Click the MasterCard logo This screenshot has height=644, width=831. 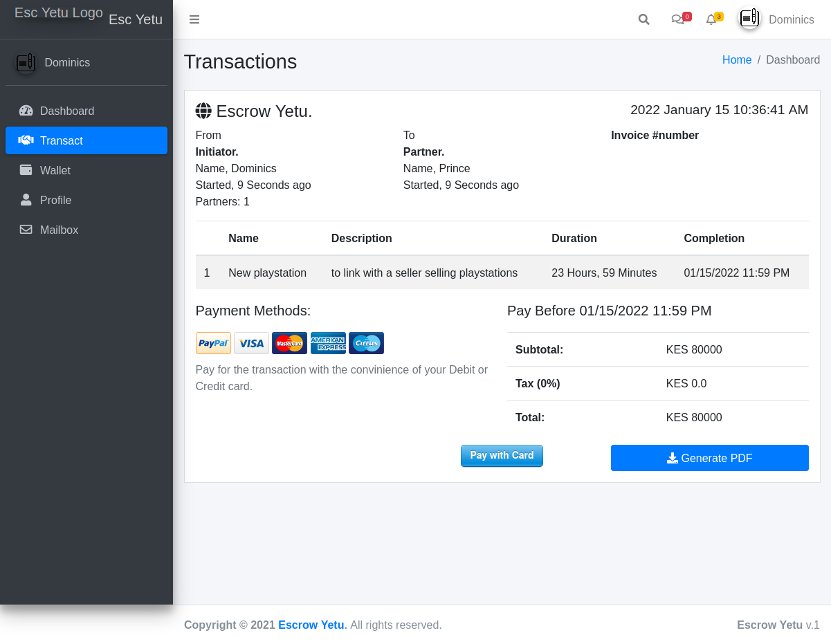coord(289,343)
